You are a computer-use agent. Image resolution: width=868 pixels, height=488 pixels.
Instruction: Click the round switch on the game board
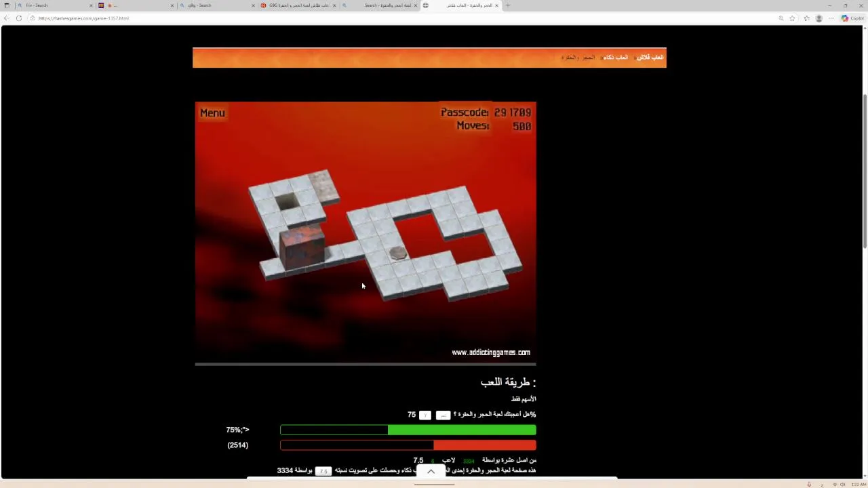399,253
